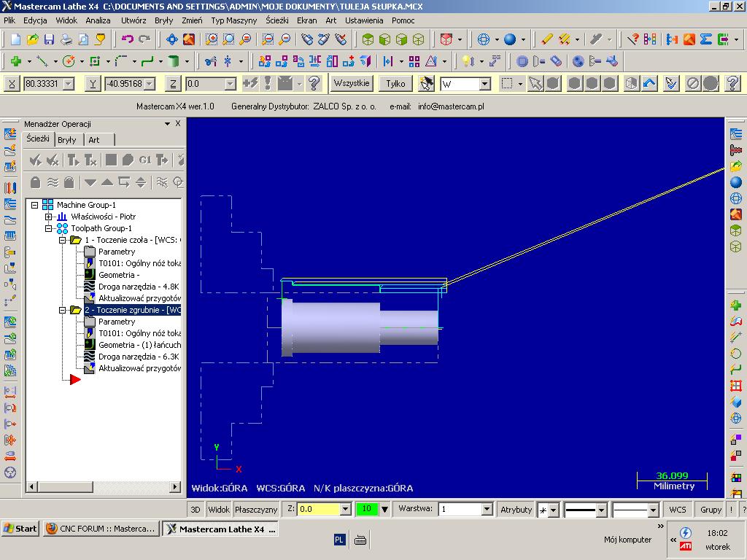
Task: Click the selection help question mark icon
Action: (x=733, y=83)
